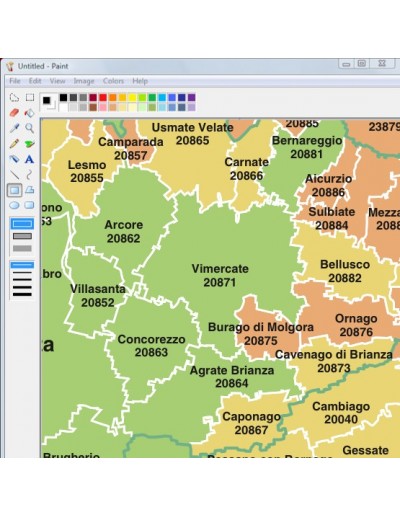Select the middle line width option

point(22,280)
